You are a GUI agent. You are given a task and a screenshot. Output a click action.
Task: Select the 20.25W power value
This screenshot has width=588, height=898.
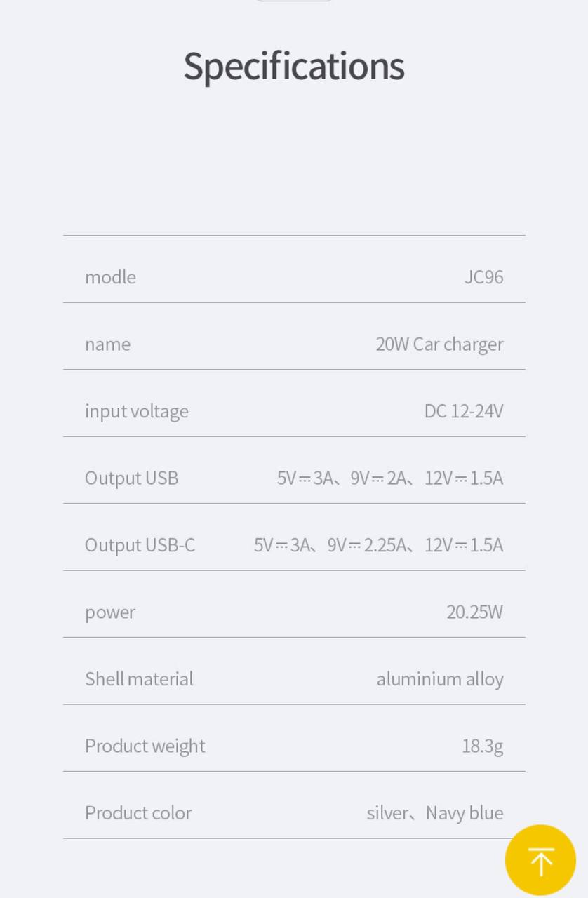coord(474,612)
